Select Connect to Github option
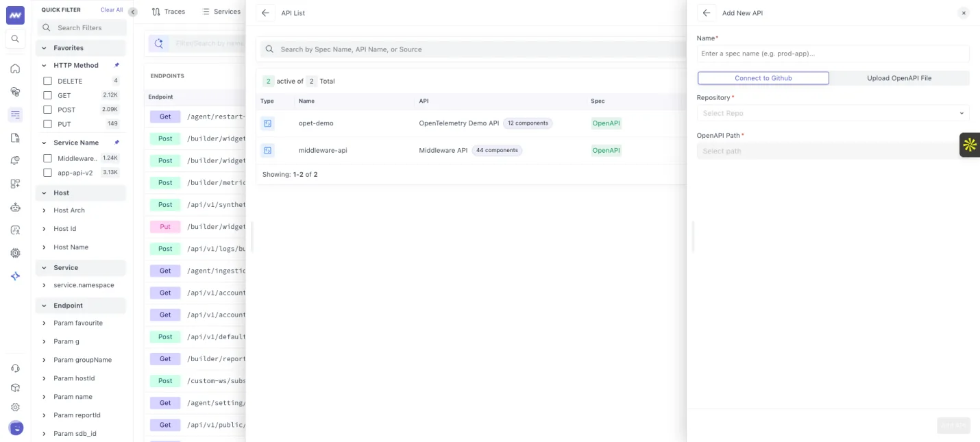 point(763,78)
